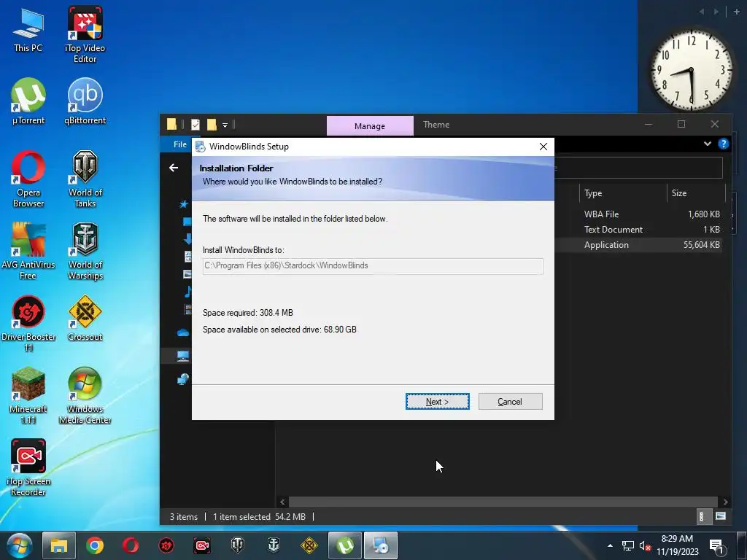Select Windows Media Center desktop icon
The image size is (747, 560).
coord(85,395)
